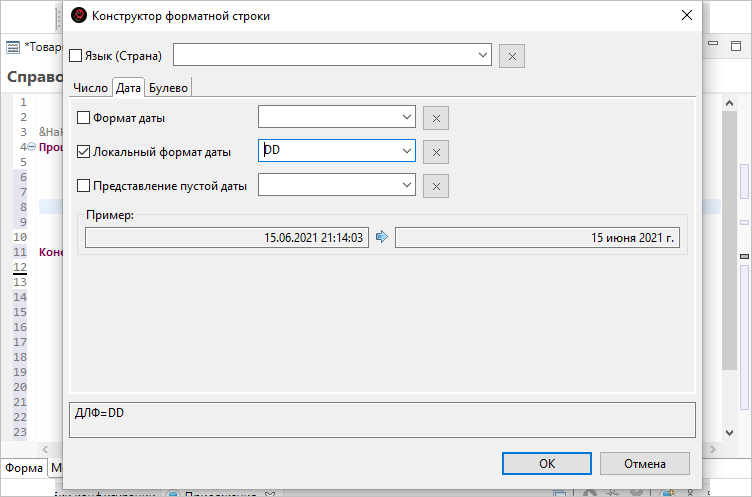Confirm with the OK button
This screenshot has height=497, width=752.
[547, 463]
